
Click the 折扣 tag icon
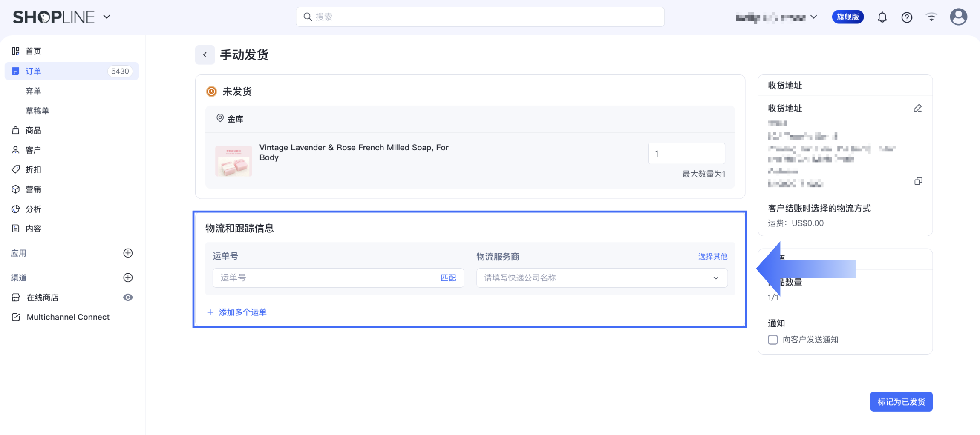tap(16, 169)
